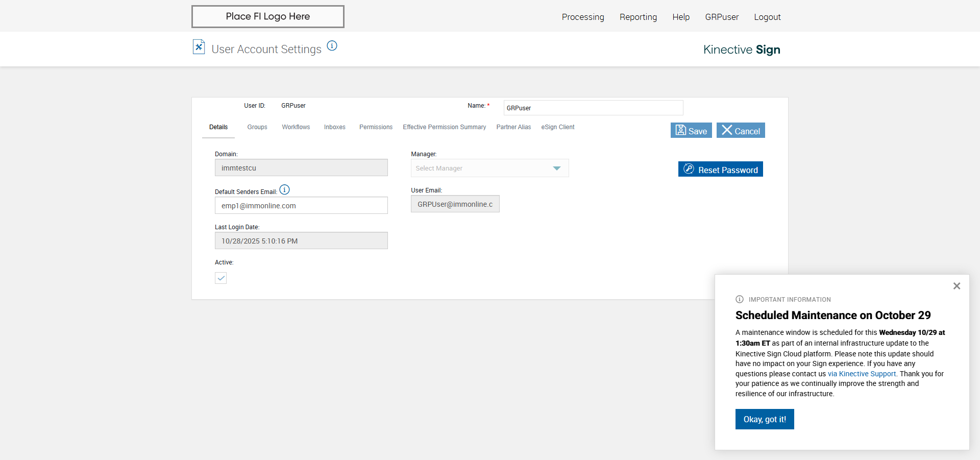Toggle the Active checkbox
Screen dimensions: 980x460
(x=220, y=278)
